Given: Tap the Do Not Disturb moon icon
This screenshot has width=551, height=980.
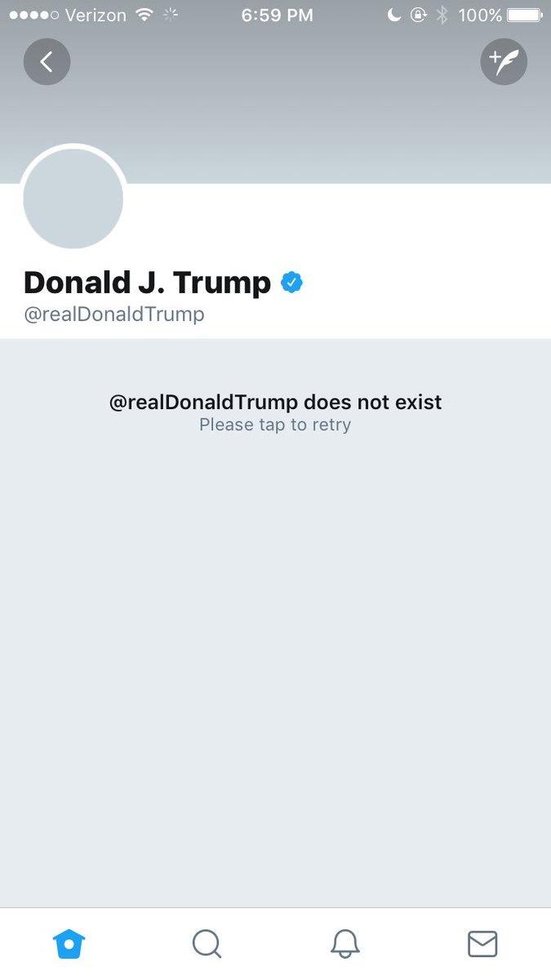Looking at the screenshot, I should click(x=393, y=15).
